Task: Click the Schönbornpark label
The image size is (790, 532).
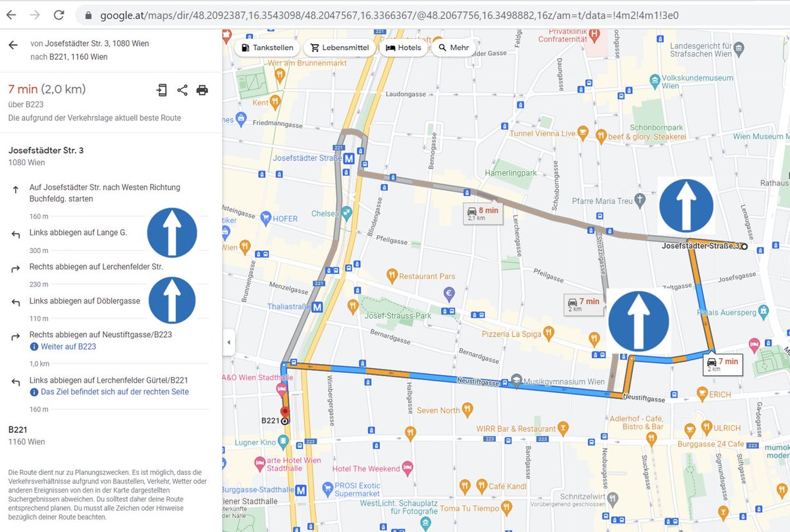Action: [x=655, y=126]
